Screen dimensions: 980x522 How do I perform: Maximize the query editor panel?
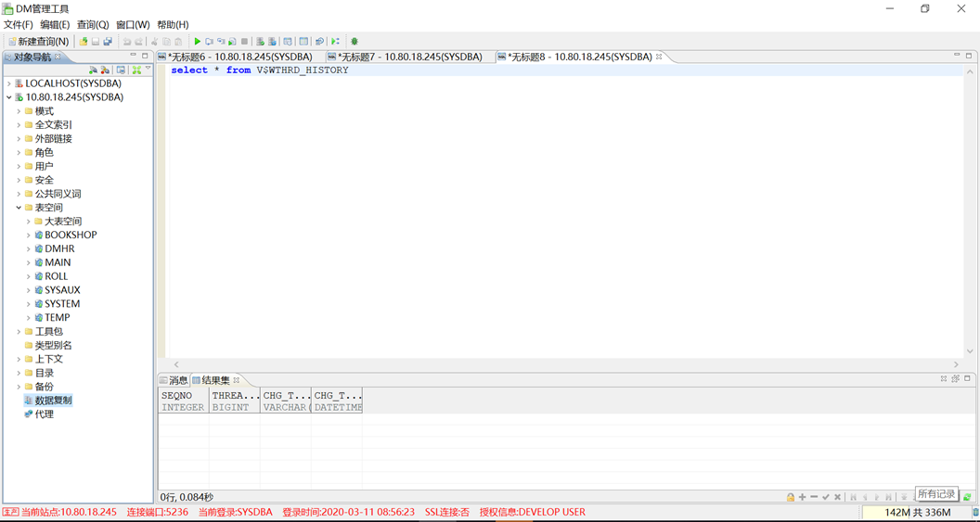click(x=969, y=56)
